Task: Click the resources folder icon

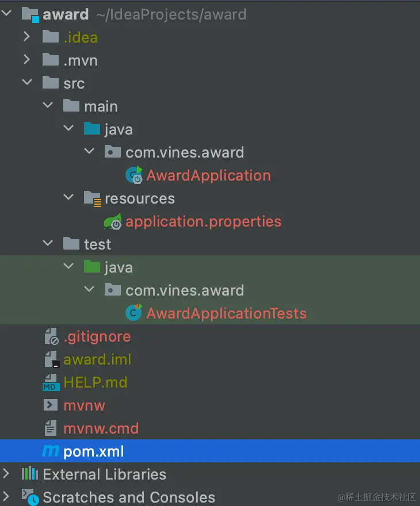Action: [x=93, y=198]
